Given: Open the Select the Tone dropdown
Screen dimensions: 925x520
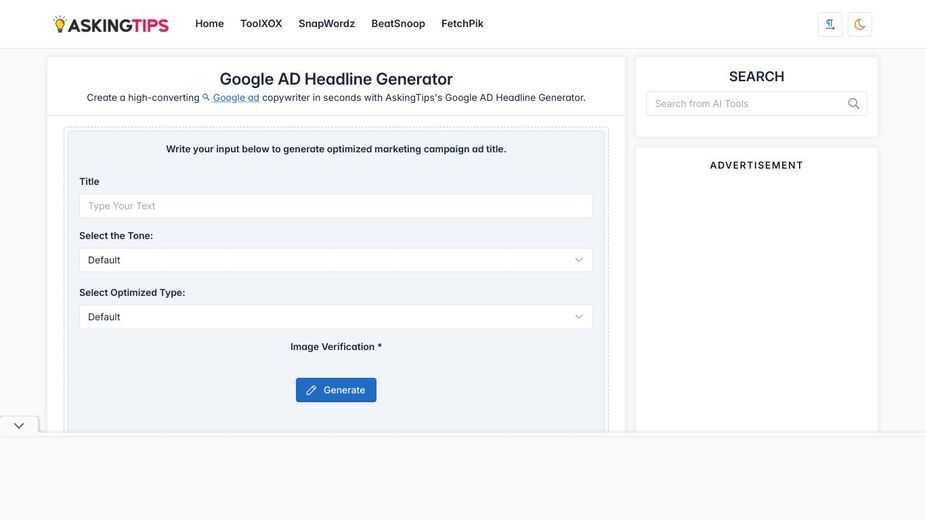Looking at the screenshot, I should coord(336,260).
